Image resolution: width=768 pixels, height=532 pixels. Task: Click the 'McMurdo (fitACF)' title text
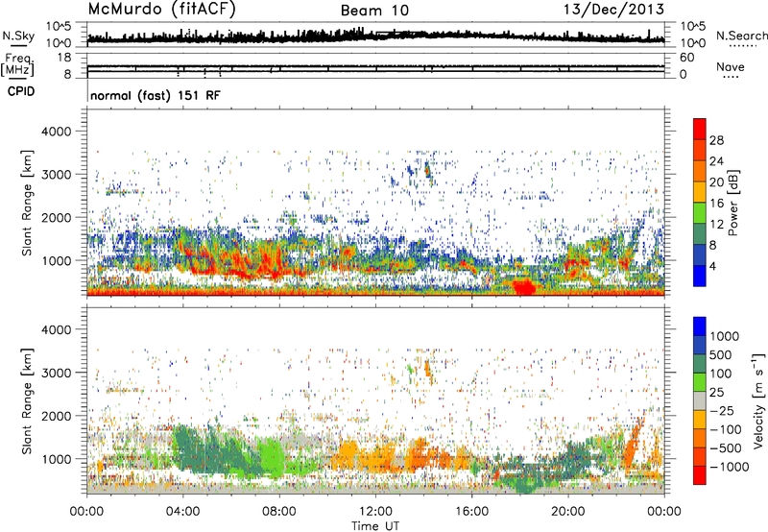pos(161,10)
